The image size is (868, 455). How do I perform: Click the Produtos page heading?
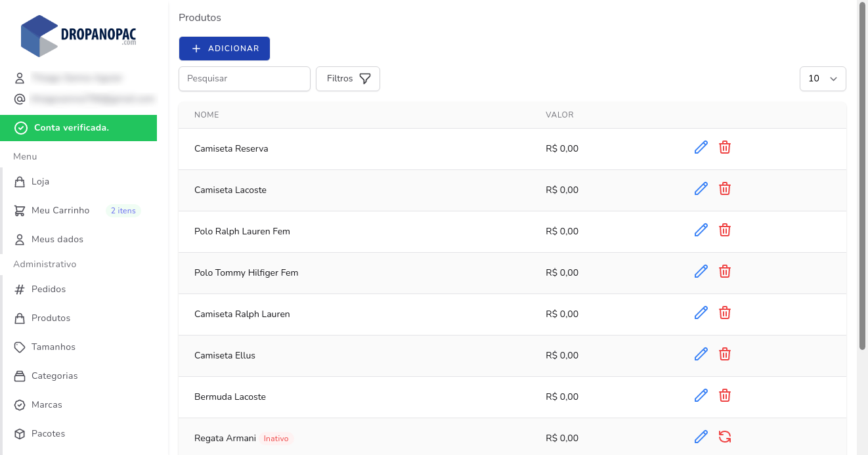click(200, 18)
